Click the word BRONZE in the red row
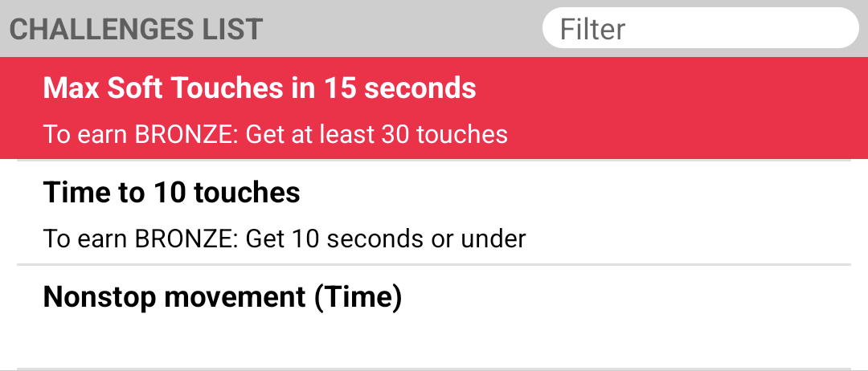This screenshot has width=868, height=371. pos(186,135)
